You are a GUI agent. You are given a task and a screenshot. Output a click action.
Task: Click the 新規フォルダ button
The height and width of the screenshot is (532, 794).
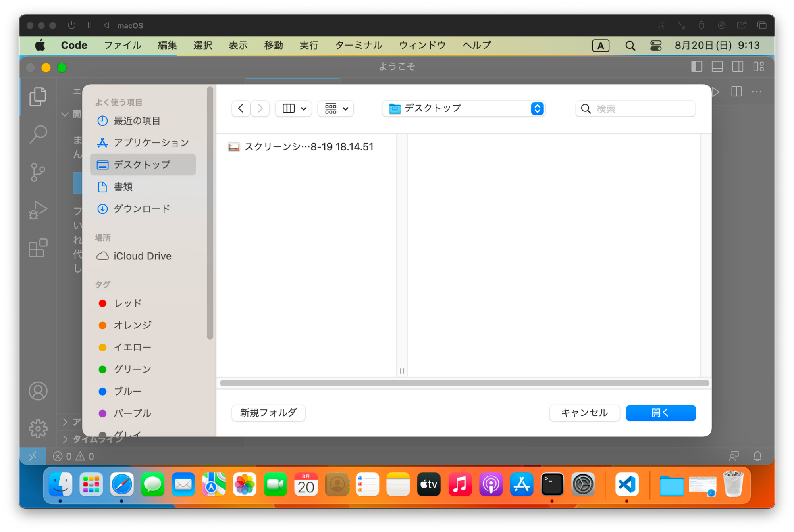[x=268, y=413]
